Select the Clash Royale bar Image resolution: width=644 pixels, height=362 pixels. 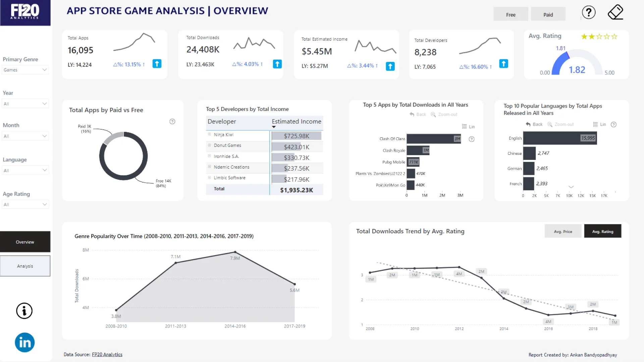coord(418,150)
